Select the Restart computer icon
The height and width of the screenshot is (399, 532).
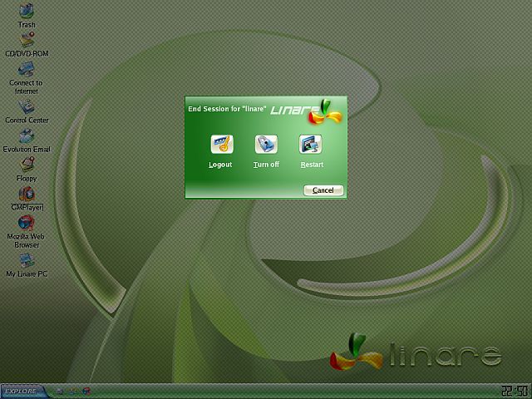pos(310,144)
